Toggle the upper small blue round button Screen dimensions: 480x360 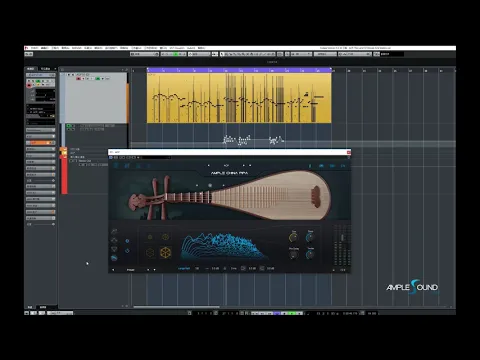[x=127, y=241]
